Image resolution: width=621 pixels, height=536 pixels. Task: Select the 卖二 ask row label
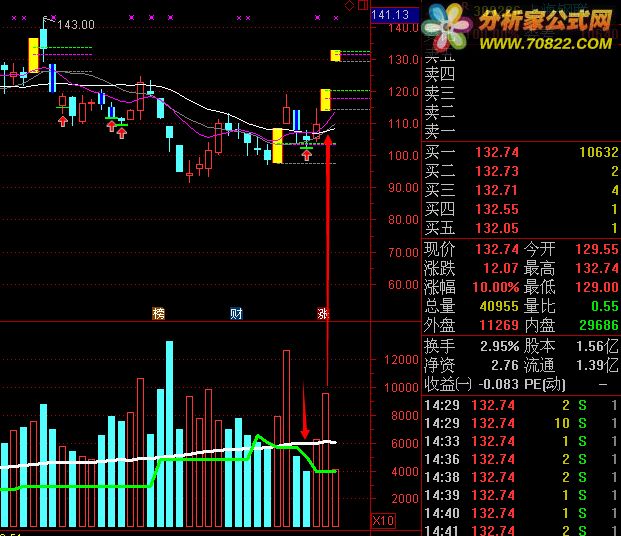(x=440, y=113)
